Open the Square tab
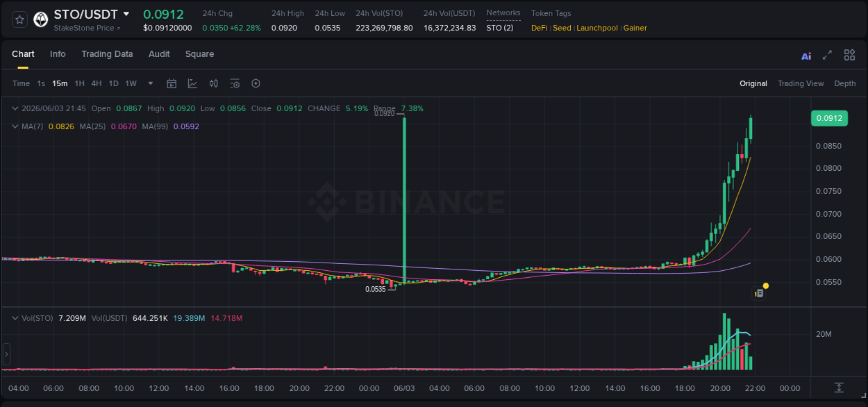 (x=199, y=54)
